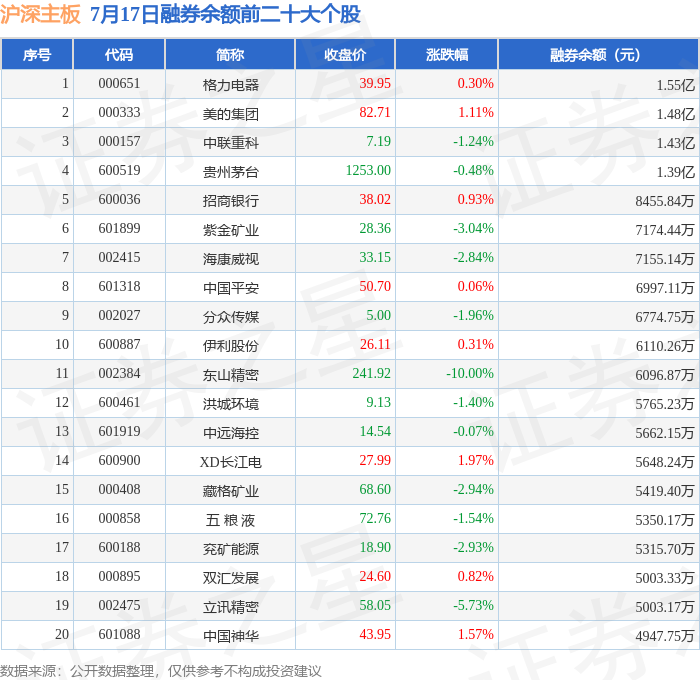
Task: Click the 融券余额（元） column header
Action: (x=598, y=54)
